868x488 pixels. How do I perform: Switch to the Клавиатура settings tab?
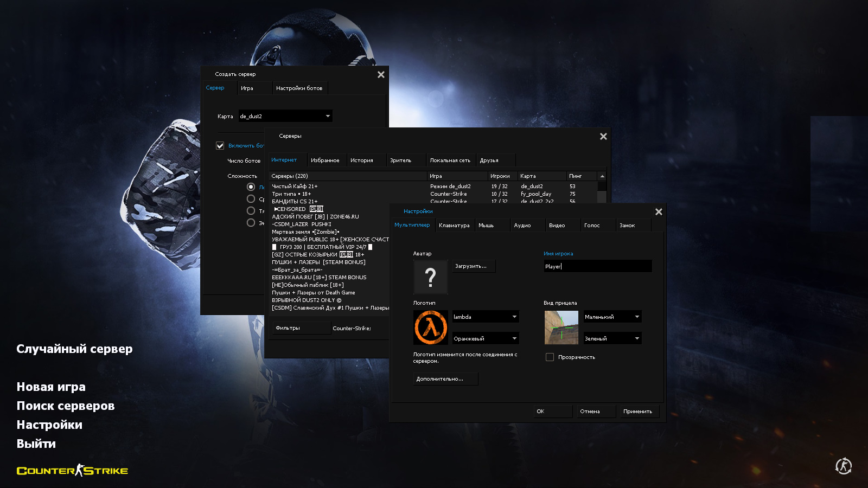[454, 226]
